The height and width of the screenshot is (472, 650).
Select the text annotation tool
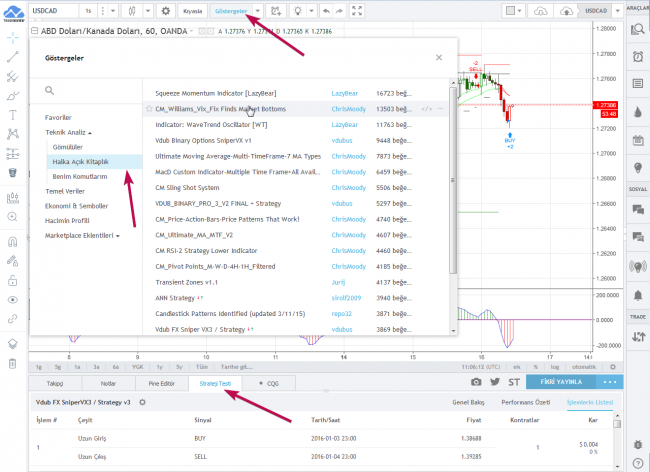13,115
